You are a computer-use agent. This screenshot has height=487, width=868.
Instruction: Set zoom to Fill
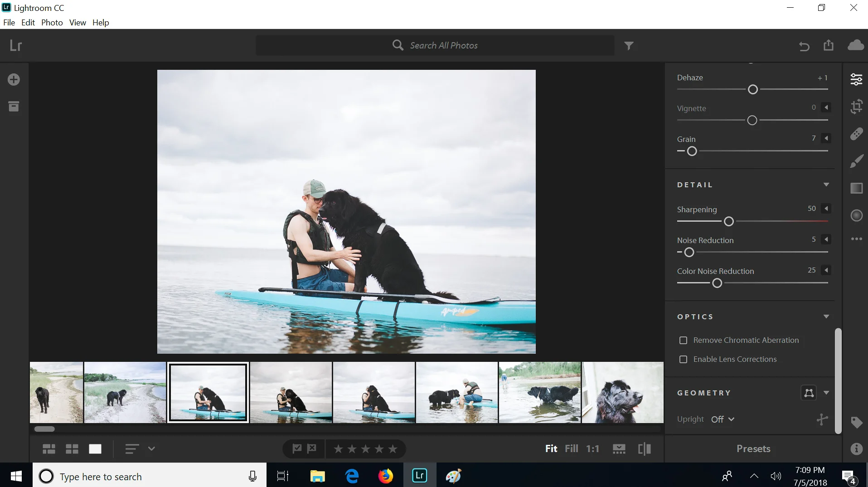[572, 449]
